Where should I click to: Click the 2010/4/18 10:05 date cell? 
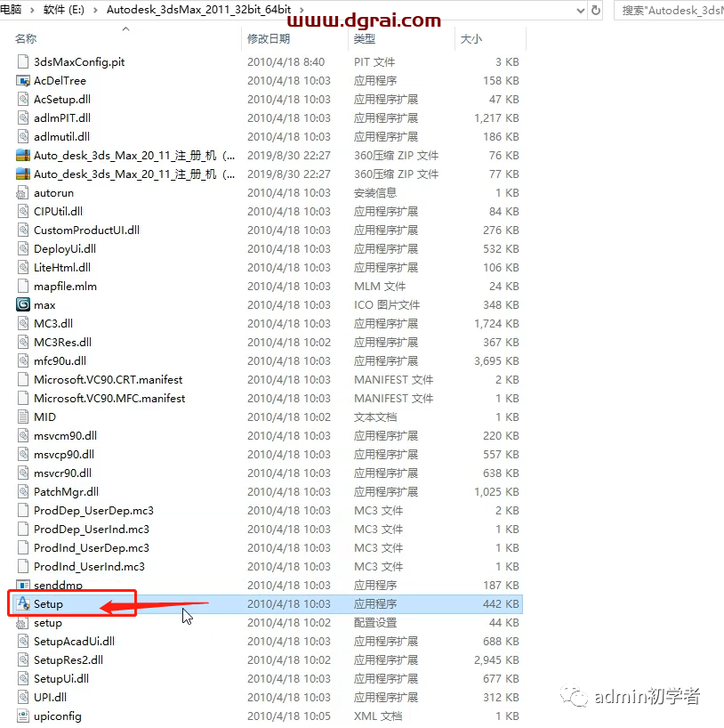coord(289,716)
